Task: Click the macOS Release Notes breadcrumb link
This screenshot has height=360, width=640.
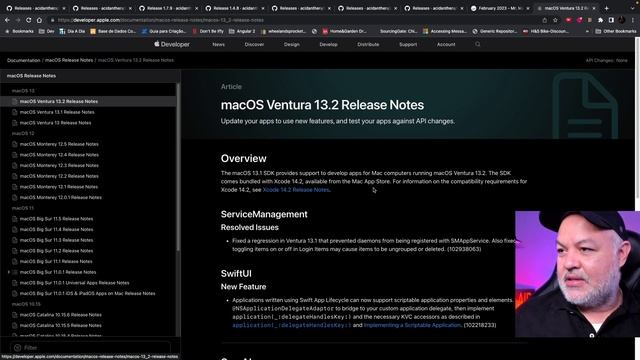Action: tap(69, 60)
